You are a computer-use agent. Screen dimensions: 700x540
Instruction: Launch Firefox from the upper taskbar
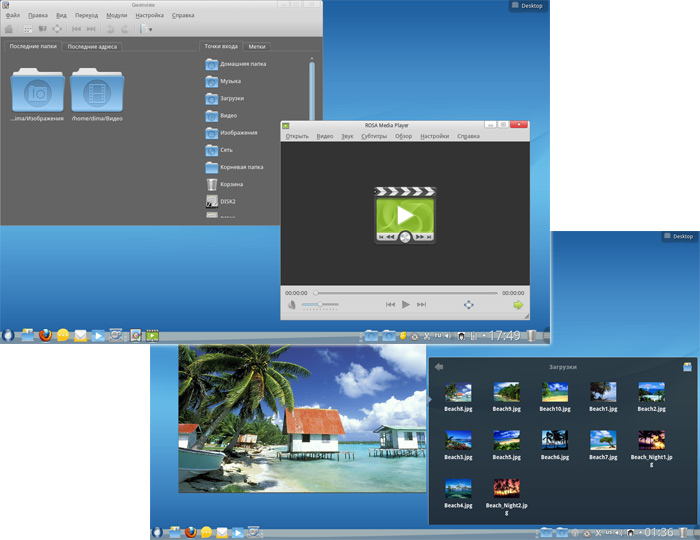pos(45,335)
